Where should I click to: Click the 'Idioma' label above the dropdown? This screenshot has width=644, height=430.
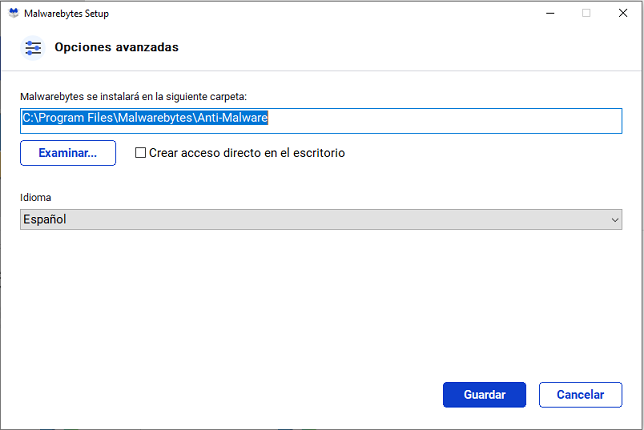pos(35,198)
